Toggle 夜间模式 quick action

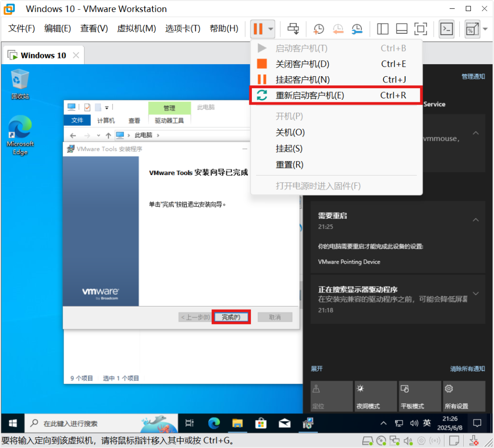click(x=376, y=396)
